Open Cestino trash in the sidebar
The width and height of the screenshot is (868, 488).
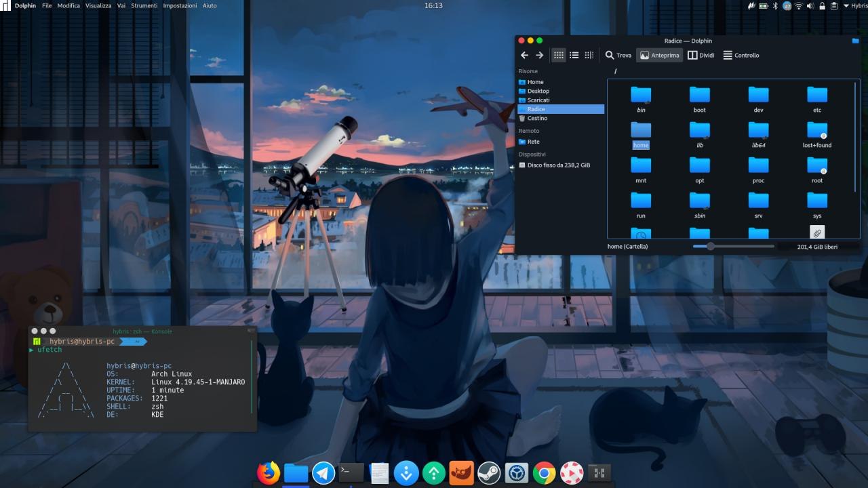tap(560, 118)
